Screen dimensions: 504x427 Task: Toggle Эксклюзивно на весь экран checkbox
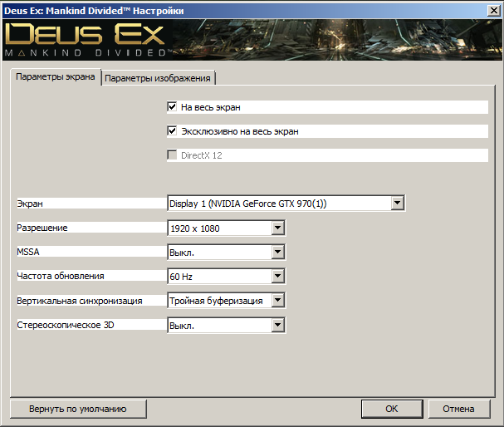tap(172, 131)
